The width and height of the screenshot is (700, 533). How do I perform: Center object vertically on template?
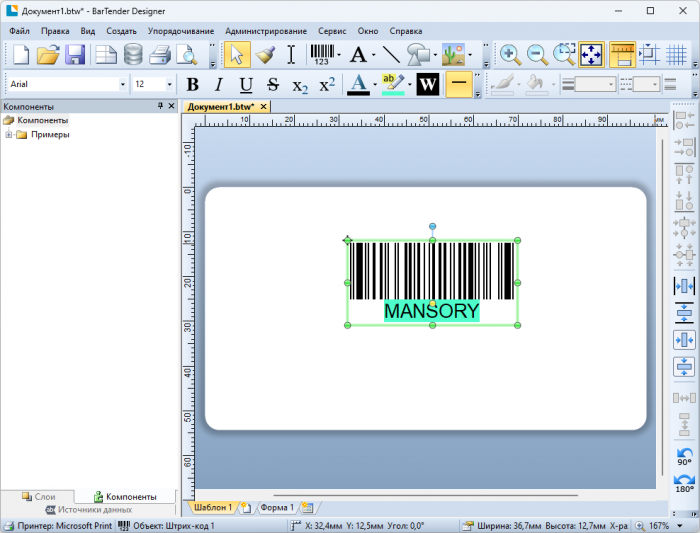click(684, 367)
